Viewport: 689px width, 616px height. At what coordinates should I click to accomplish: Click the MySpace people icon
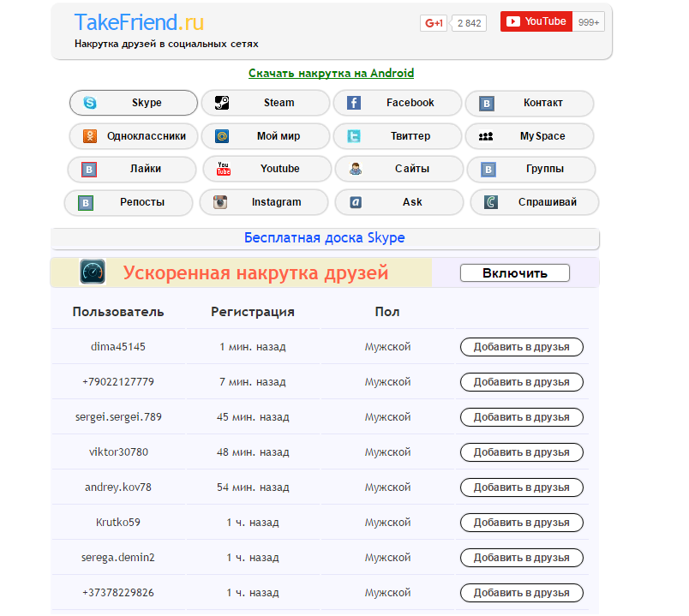(x=486, y=136)
